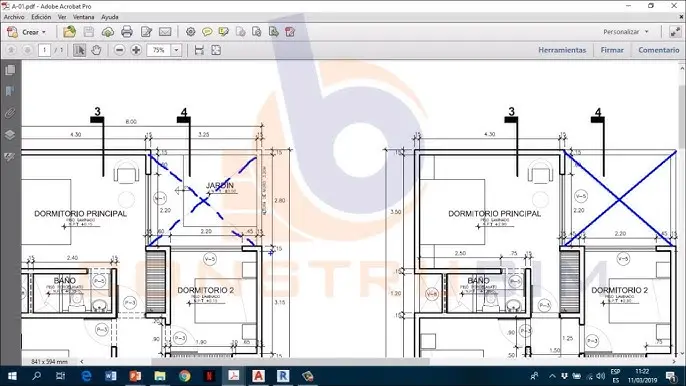Image resolution: width=686 pixels, height=386 pixels.
Task: Open preferences gear icon in toolbar
Action: (190, 32)
